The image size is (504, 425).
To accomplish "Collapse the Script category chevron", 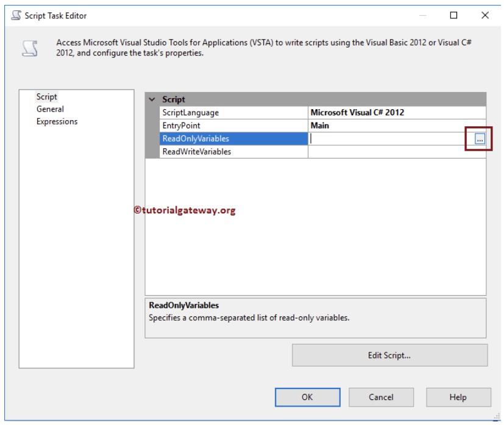I will [152, 99].
